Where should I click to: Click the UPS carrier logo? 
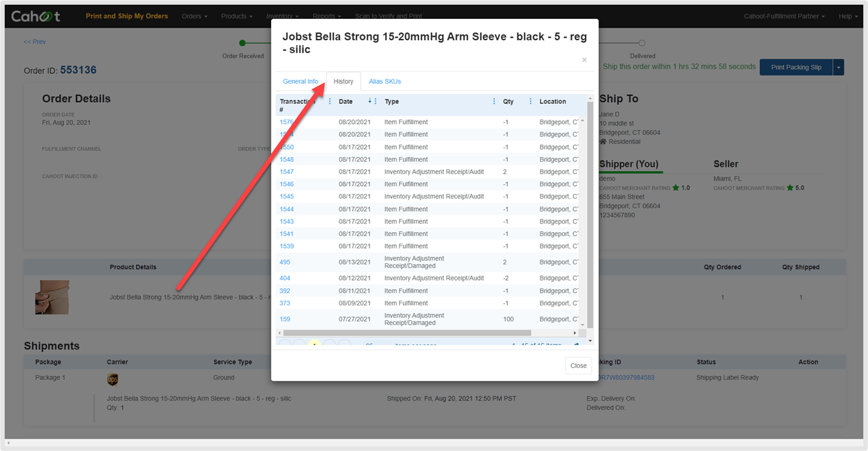(x=113, y=380)
